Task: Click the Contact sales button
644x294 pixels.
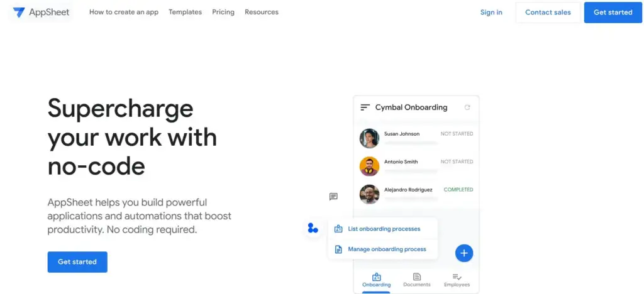Action: coord(548,13)
